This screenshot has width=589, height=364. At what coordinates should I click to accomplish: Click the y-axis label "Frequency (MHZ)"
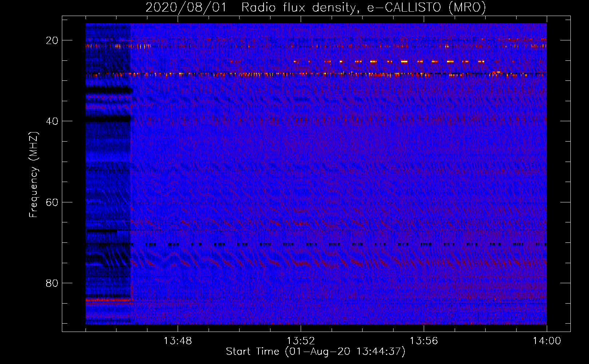click(34, 175)
